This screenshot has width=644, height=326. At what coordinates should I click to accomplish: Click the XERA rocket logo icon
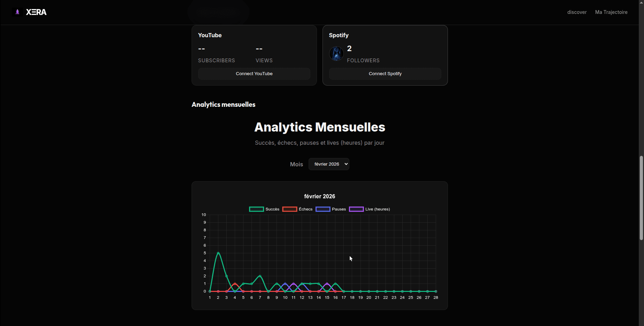coord(17,12)
